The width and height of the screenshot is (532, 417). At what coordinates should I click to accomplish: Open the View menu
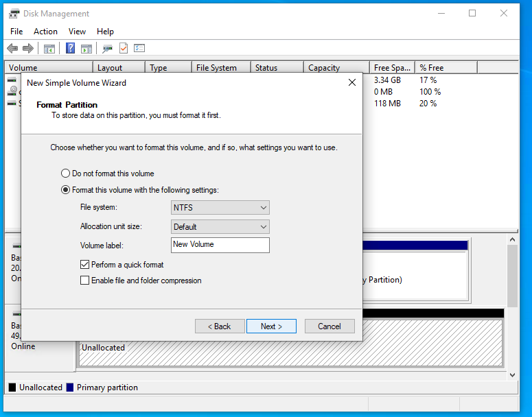pos(77,32)
